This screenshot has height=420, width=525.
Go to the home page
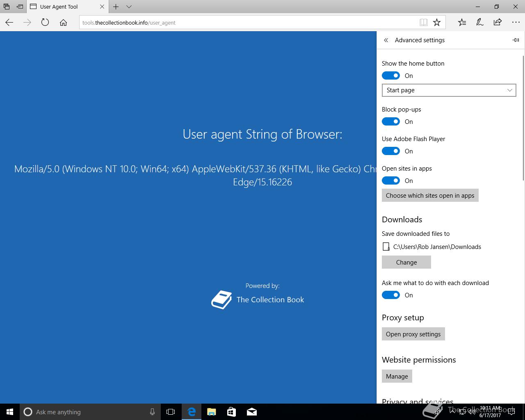pyautogui.click(x=63, y=23)
